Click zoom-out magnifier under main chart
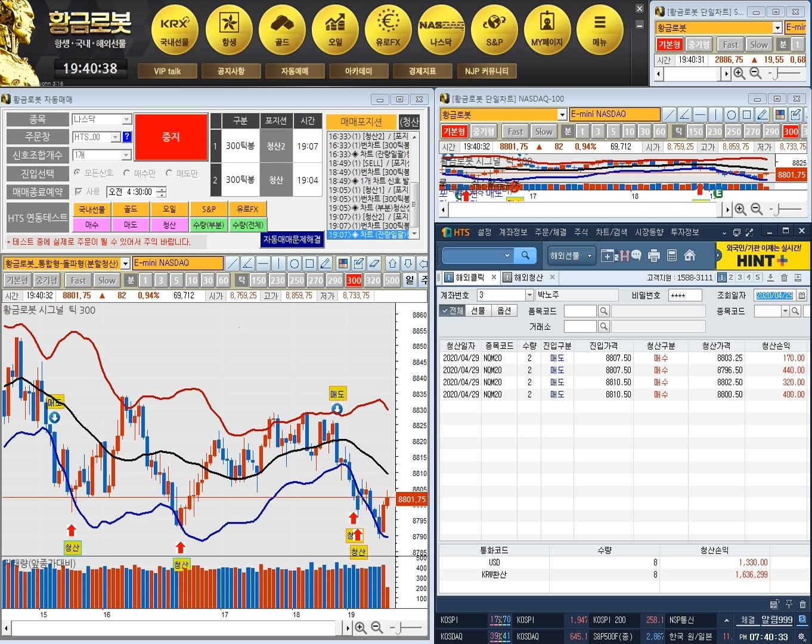The width and height of the screenshot is (812, 644). [x=377, y=627]
